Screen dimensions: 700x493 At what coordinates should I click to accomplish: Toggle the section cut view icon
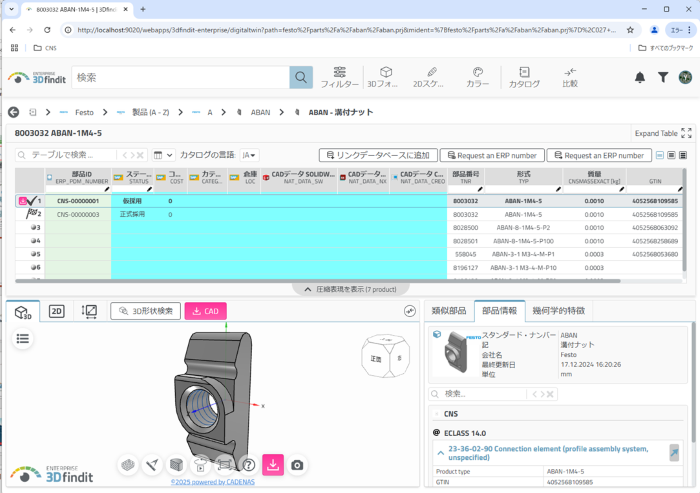tap(176, 465)
